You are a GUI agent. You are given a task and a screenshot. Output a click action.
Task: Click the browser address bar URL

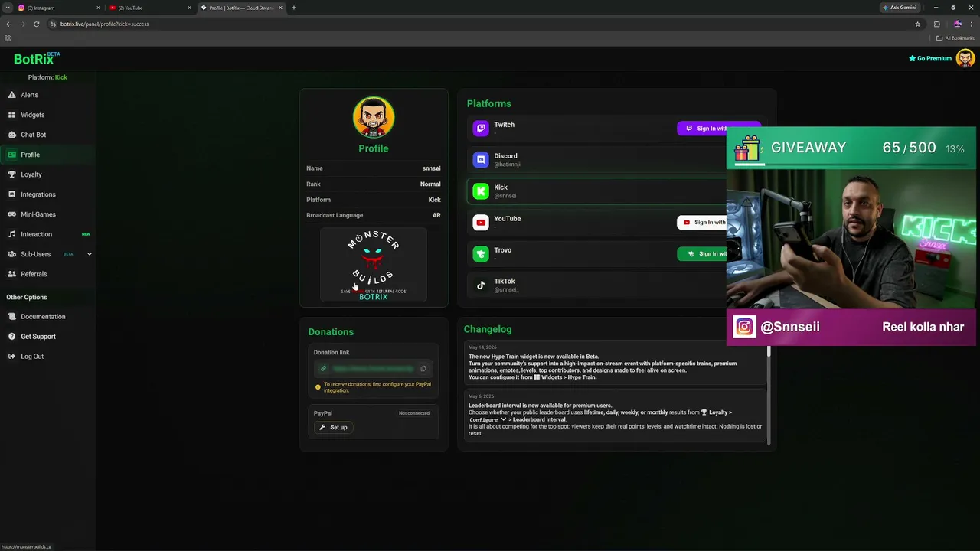[104, 24]
